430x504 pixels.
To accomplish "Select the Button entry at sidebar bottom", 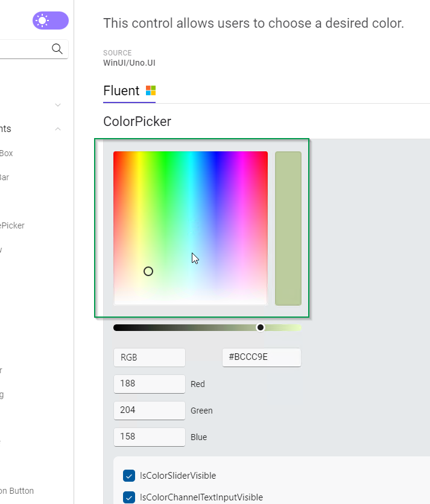I will pos(17,490).
